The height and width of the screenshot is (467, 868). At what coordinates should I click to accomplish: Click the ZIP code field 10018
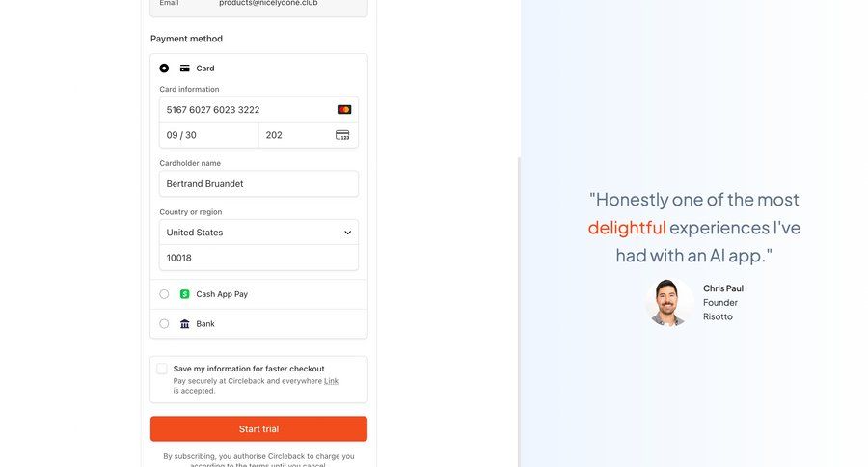coord(258,258)
